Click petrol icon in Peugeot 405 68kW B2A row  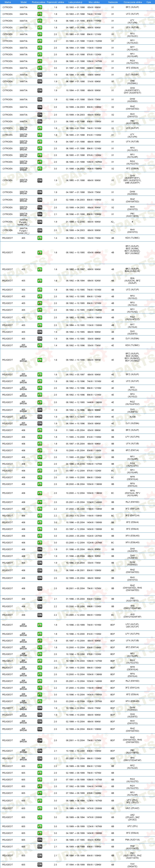click(40, 281)
